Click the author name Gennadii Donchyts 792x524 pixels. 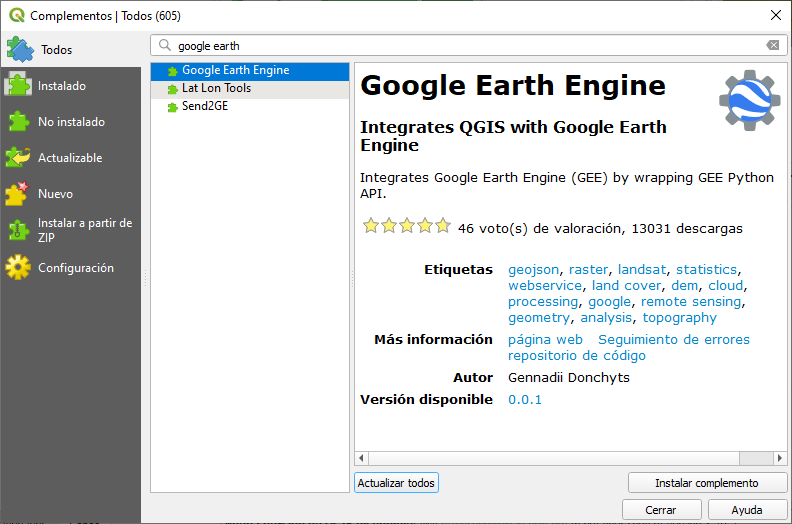[569, 378]
